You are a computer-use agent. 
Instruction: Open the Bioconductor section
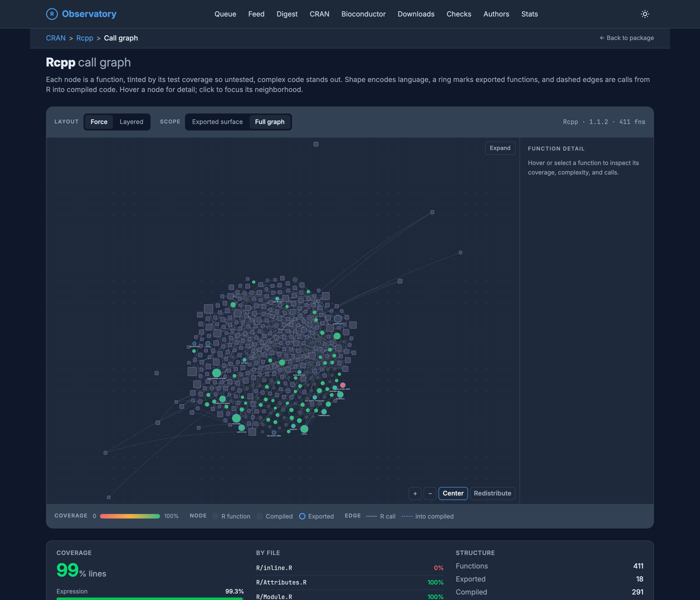click(363, 14)
